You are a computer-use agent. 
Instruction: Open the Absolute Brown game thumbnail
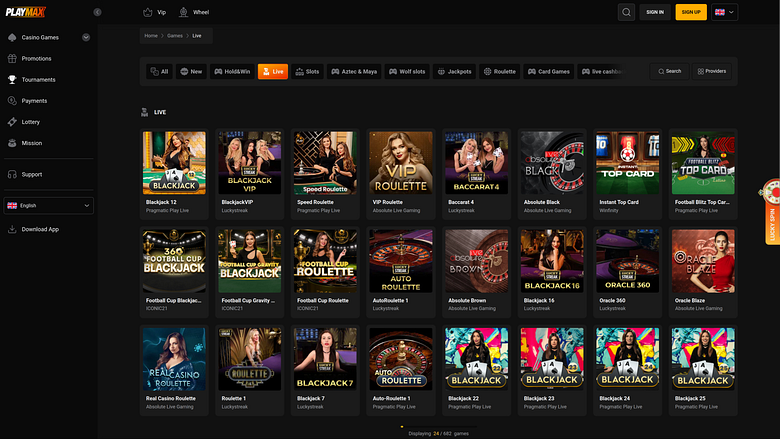pyautogui.click(x=477, y=261)
